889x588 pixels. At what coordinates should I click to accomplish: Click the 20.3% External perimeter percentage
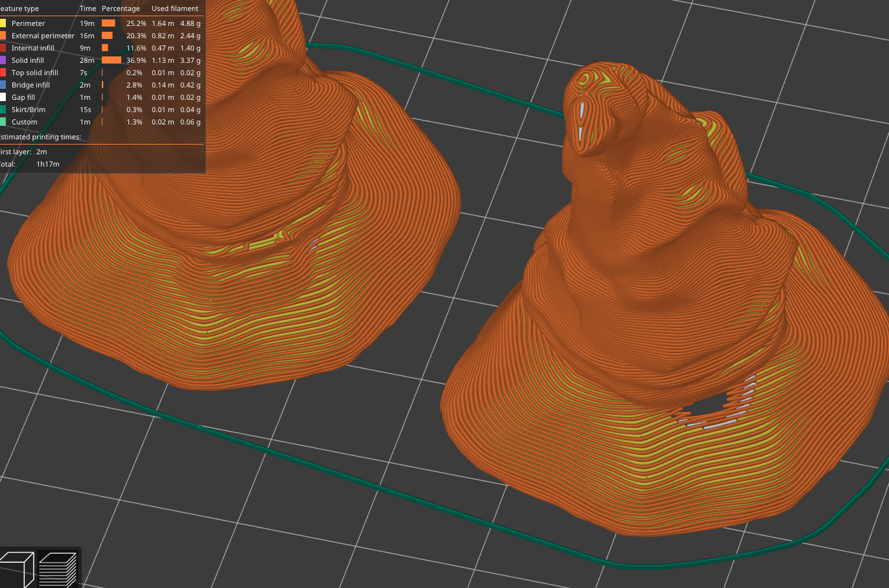pos(136,36)
